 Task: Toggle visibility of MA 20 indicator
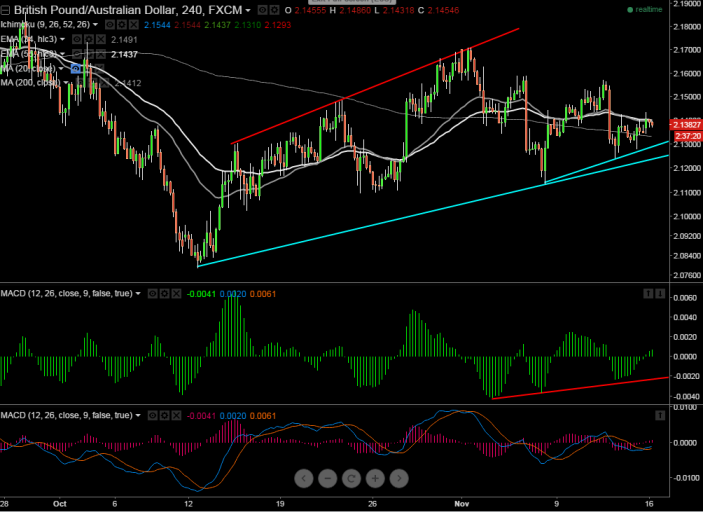click(76, 68)
